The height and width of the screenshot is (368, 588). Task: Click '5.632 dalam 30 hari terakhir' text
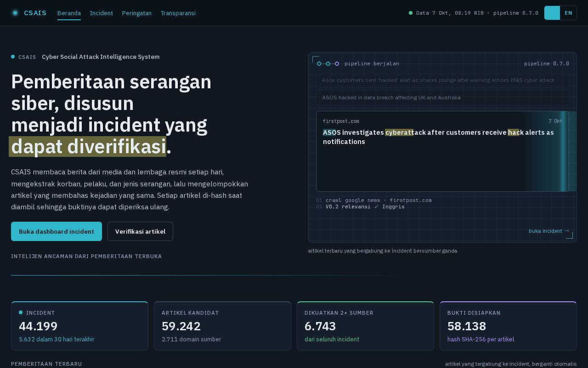(57, 339)
